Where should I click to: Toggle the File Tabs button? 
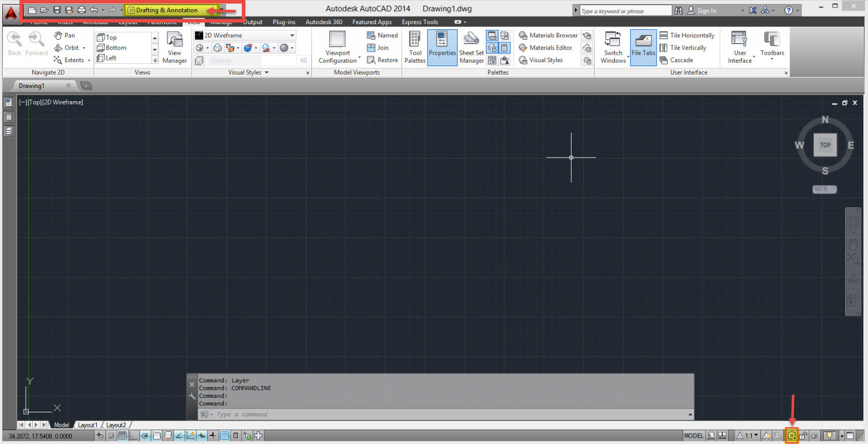click(x=644, y=47)
